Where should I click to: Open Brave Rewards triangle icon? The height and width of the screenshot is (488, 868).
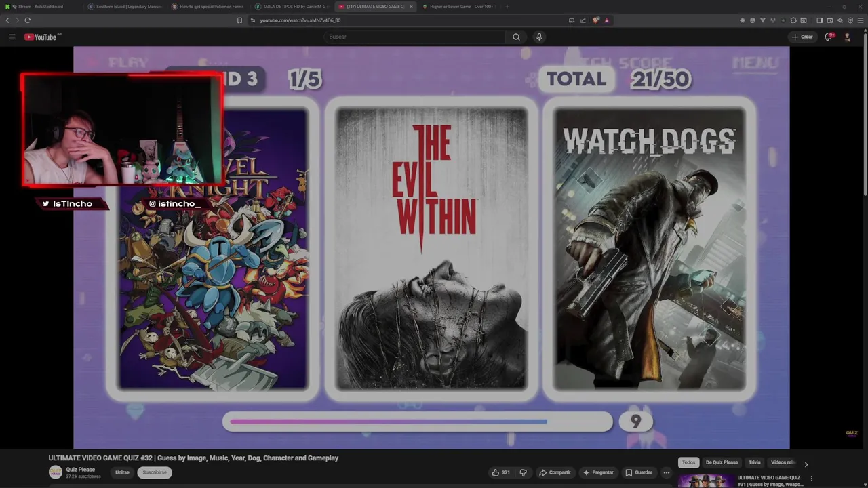coord(606,20)
